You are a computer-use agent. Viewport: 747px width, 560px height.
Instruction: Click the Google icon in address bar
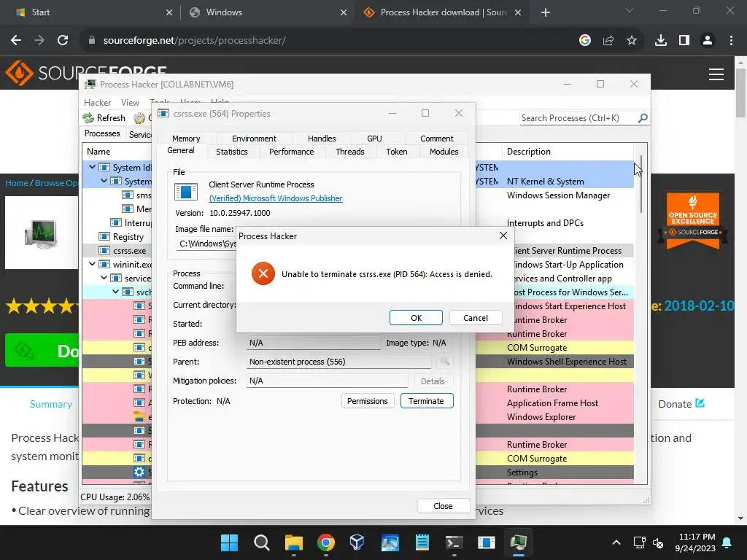pos(585,41)
